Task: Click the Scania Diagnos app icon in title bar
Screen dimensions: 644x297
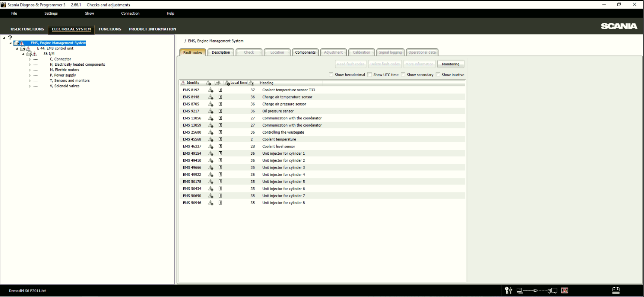Action: pyautogui.click(x=3, y=5)
